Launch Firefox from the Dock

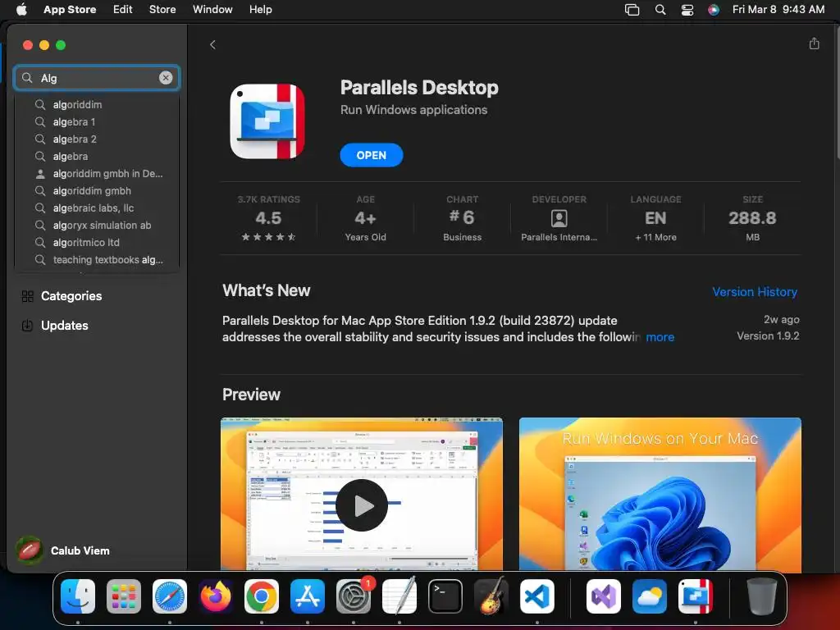pos(216,596)
